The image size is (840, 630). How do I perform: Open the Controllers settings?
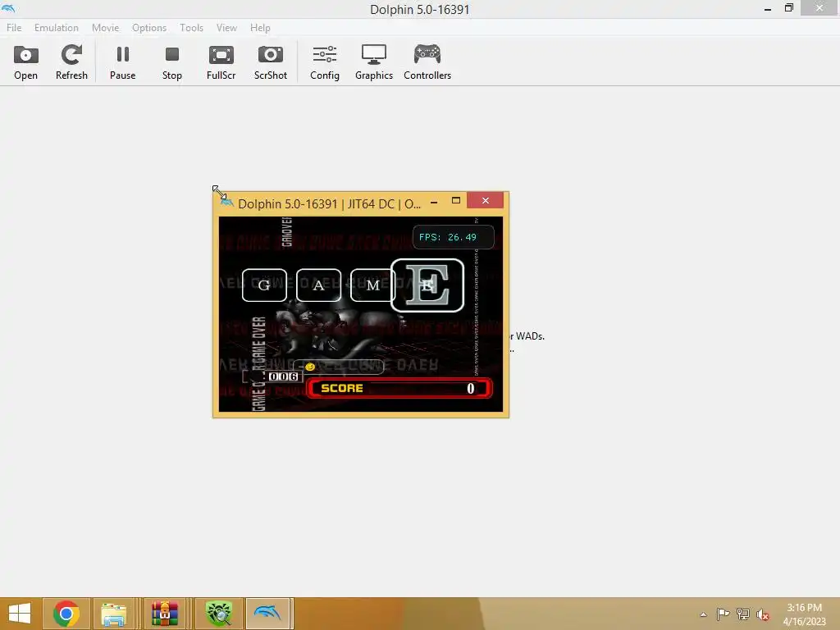point(427,62)
